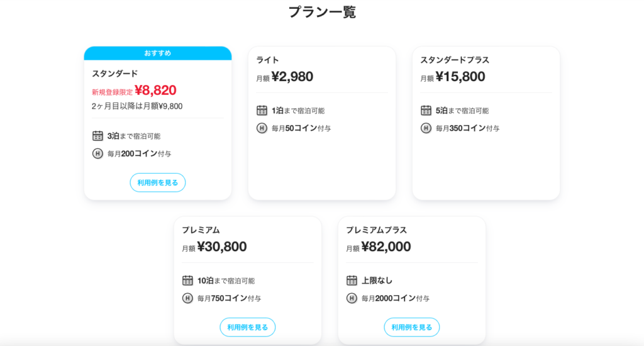Image resolution: width=644 pixels, height=346 pixels.
Task: Click the coin icon beside 毎月50コイン付与
Action: coord(262,128)
